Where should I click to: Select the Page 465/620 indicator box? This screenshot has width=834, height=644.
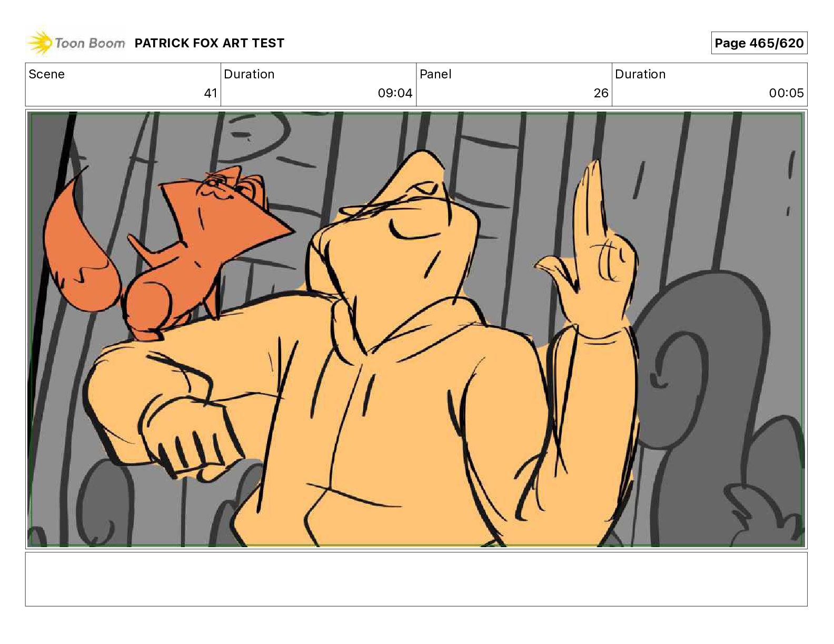click(x=759, y=43)
